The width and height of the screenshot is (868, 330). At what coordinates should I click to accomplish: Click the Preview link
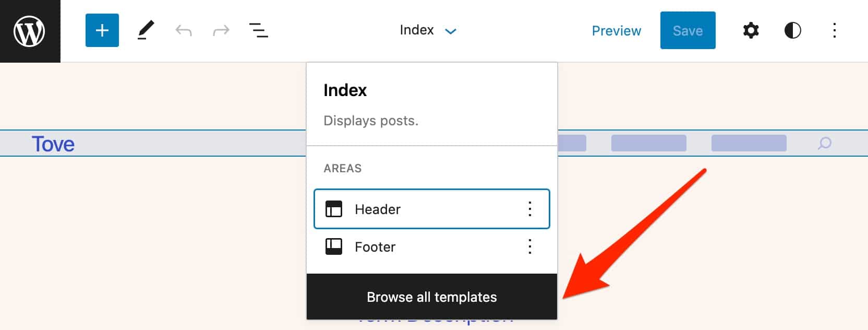(x=616, y=31)
